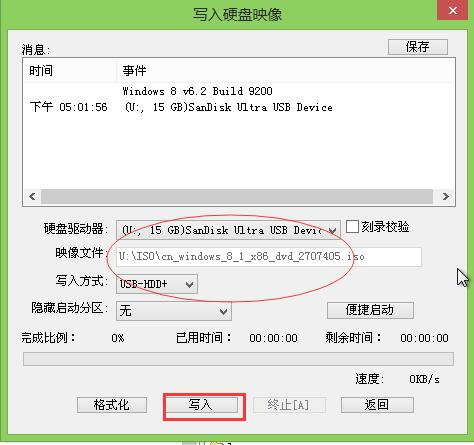Click the 保存 button
Screen dimensions: 474x445
click(418, 47)
